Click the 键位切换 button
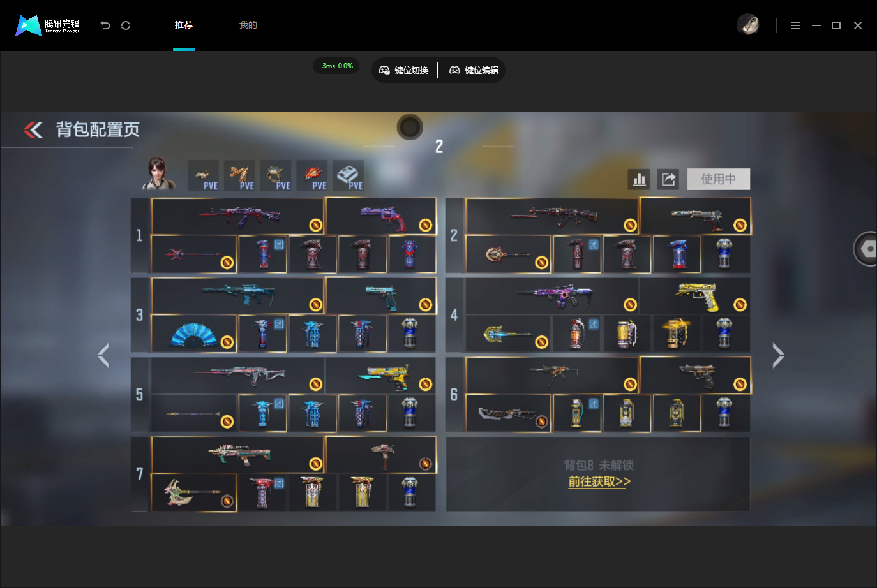Screen dimensions: 877x588 pos(404,70)
